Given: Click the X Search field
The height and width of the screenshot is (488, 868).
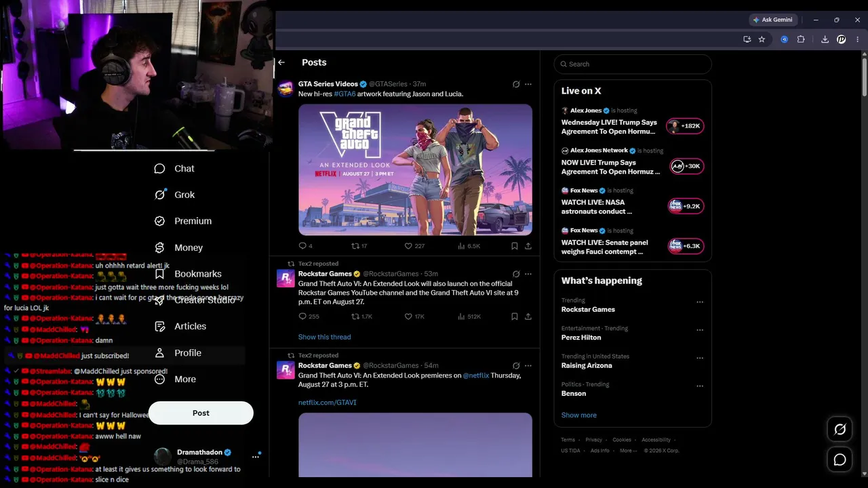Looking at the screenshot, I should pos(633,64).
